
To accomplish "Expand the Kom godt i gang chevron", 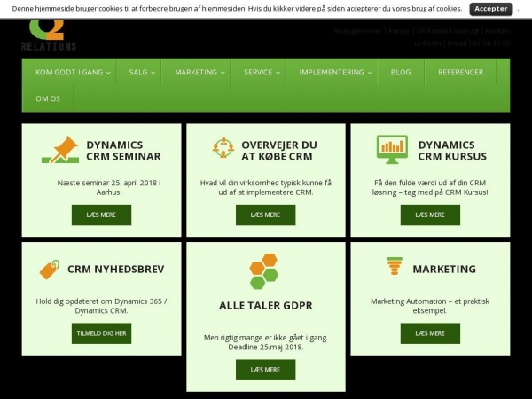I will point(108,73).
